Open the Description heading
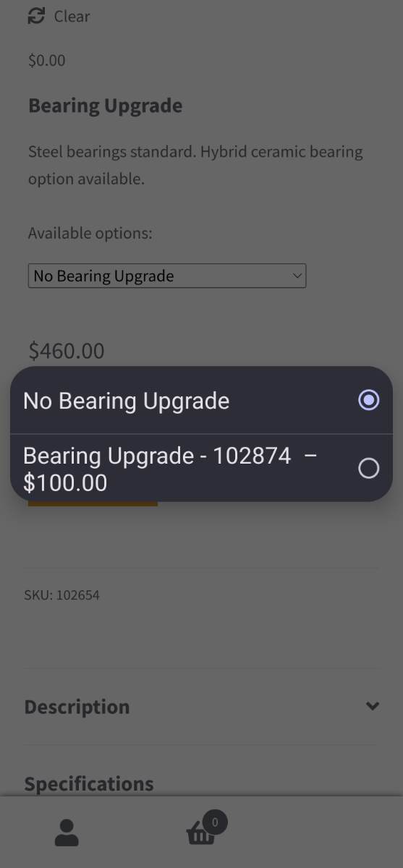 [77, 707]
